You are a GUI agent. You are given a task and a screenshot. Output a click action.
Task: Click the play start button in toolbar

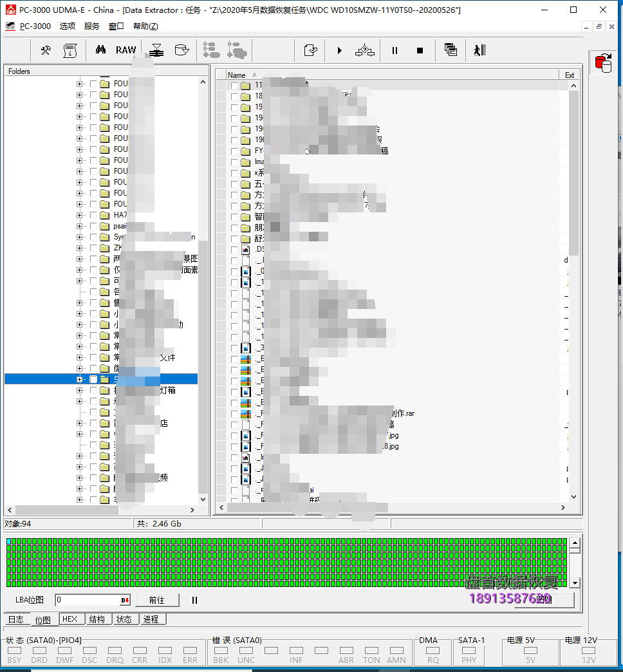coord(339,50)
